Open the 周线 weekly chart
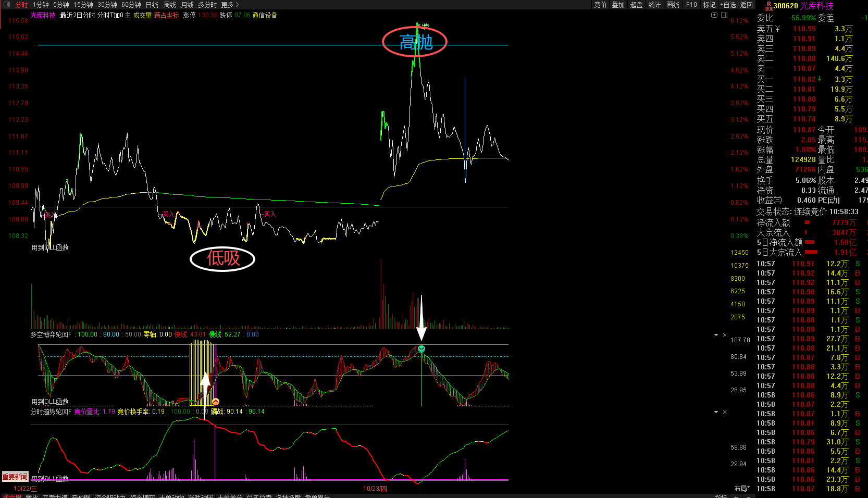 point(170,5)
